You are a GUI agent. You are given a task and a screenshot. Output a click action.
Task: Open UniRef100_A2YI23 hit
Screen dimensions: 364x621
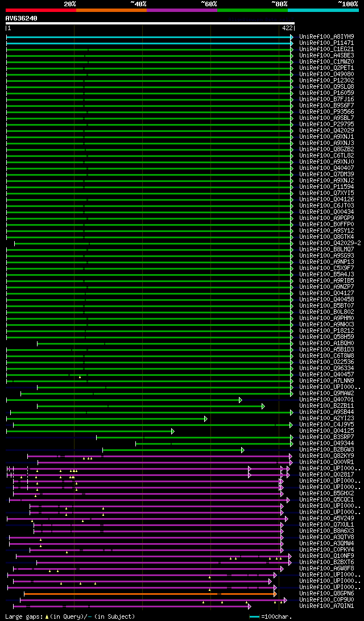[x=327, y=418]
